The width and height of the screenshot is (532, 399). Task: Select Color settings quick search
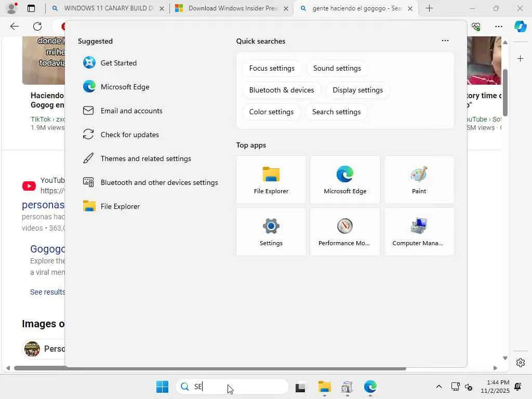point(271,112)
